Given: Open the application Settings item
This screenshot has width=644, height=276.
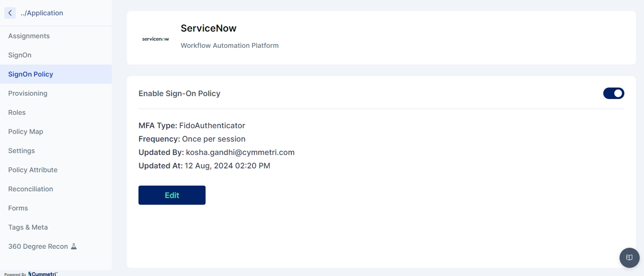Looking at the screenshot, I should 22,151.
